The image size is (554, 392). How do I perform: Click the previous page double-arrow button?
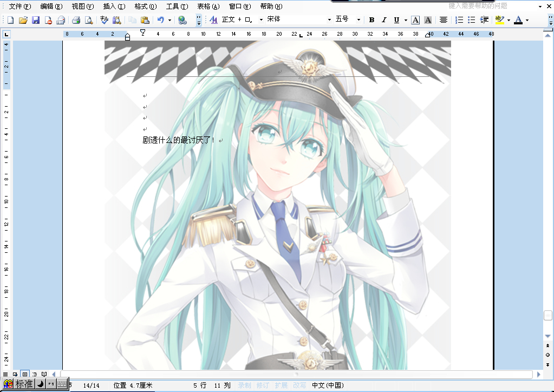548,345
